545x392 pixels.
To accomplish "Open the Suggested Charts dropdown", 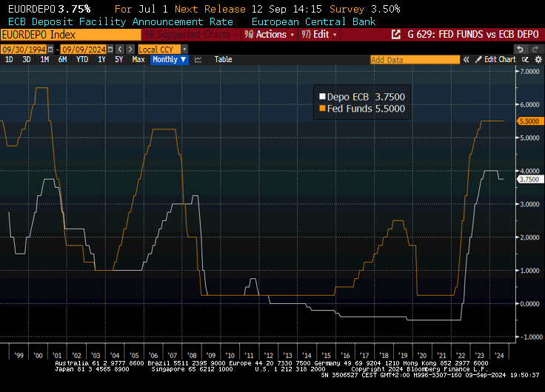I will tap(191, 34).
